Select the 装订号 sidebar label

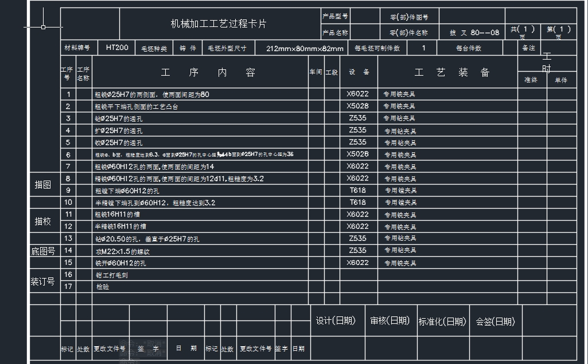pos(44,283)
